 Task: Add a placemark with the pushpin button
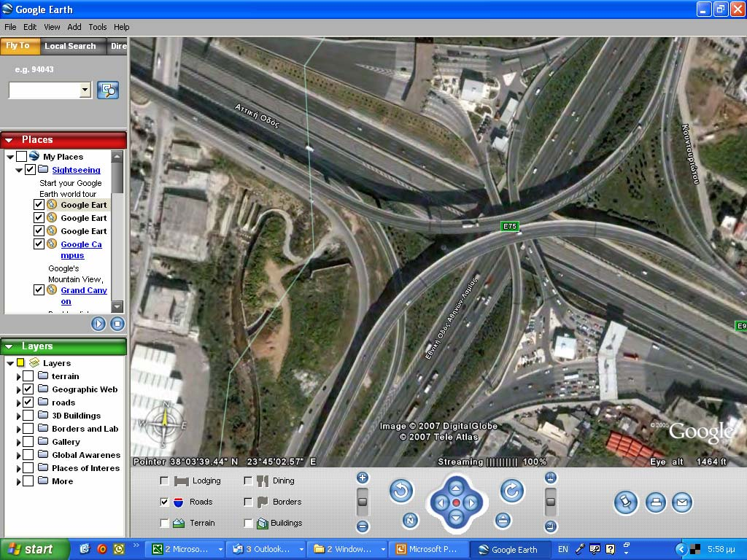pyautogui.click(x=625, y=502)
